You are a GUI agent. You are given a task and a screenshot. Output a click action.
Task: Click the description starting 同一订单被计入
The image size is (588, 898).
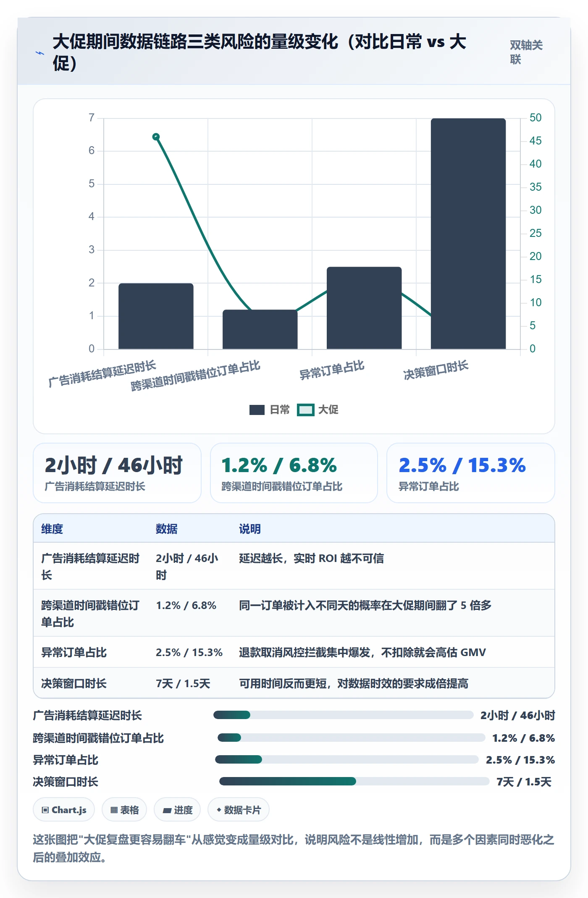click(365, 605)
